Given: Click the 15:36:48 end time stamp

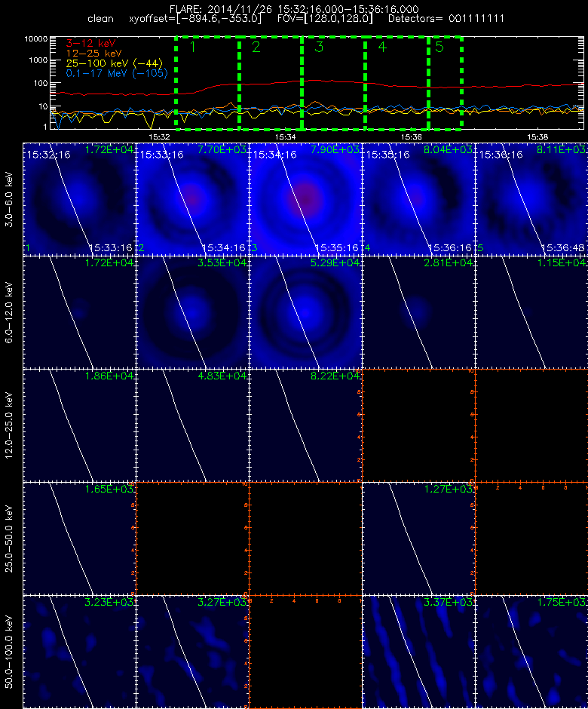Looking at the screenshot, I should [x=562, y=248].
